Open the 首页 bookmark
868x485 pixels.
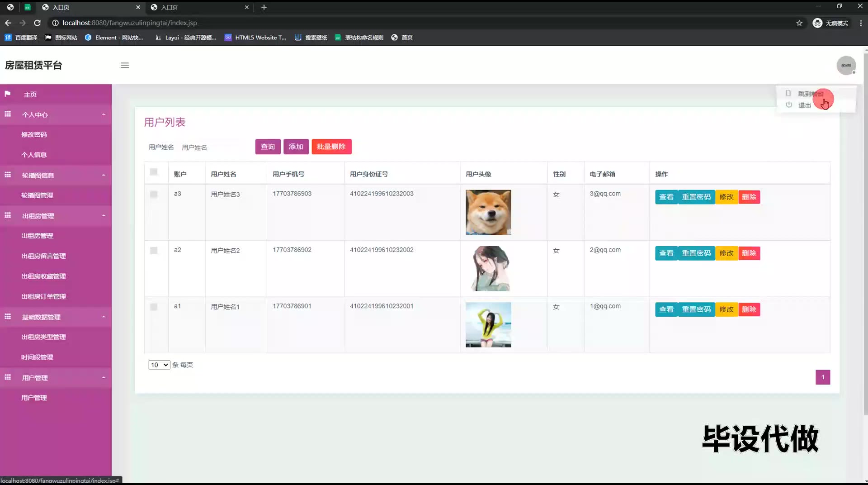tap(402, 38)
